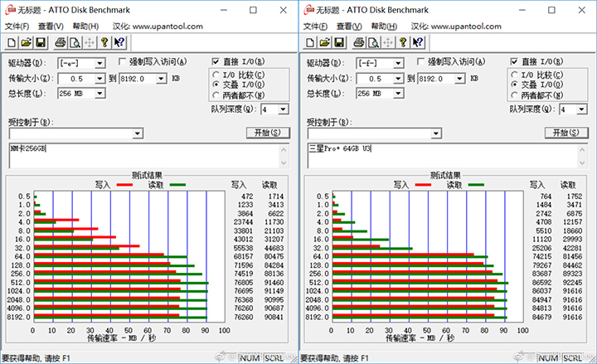
Task: Click Print Preview icon in left window toolbar
Action: (x=75, y=42)
